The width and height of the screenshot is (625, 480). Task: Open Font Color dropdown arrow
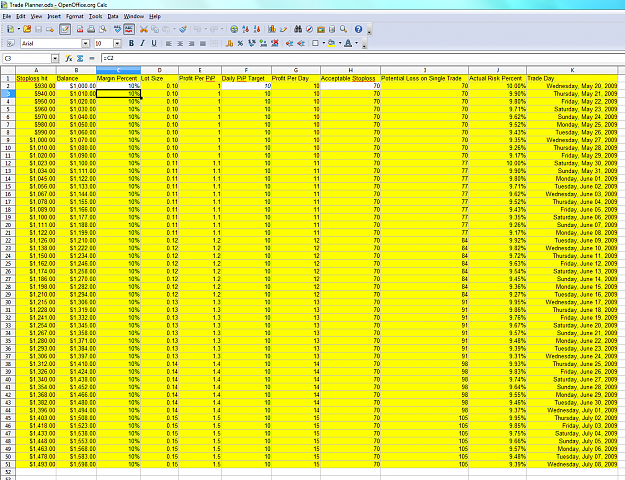[x=356, y=43]
